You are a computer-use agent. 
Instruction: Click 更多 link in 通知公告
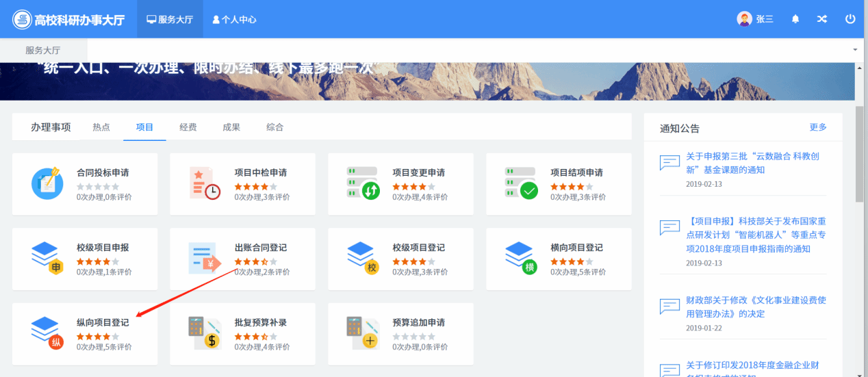(x=818, y=127)
